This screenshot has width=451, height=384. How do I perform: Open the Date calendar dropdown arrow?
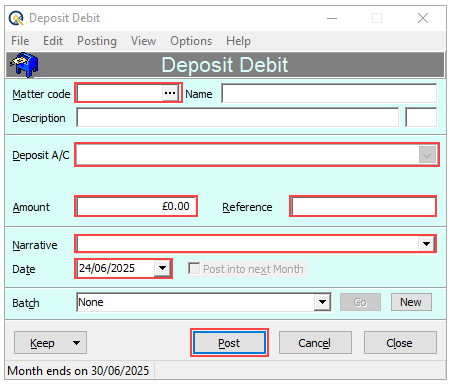[x=162, y=268]
